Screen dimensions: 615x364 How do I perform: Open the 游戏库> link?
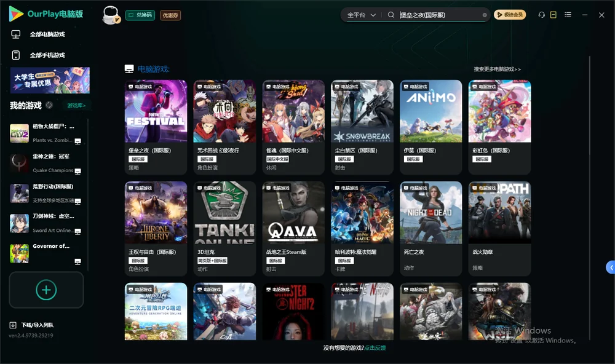(x=76, y=106)
